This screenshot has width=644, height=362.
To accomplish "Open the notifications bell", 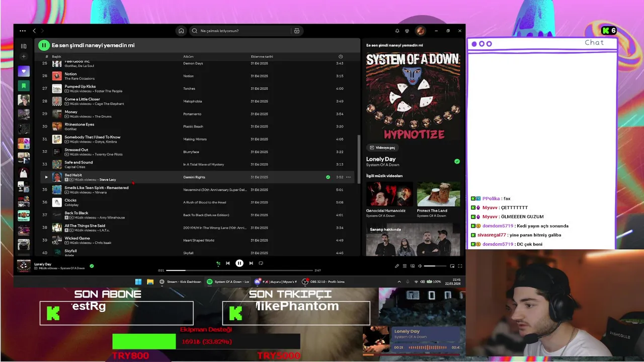I will point(397,31).
